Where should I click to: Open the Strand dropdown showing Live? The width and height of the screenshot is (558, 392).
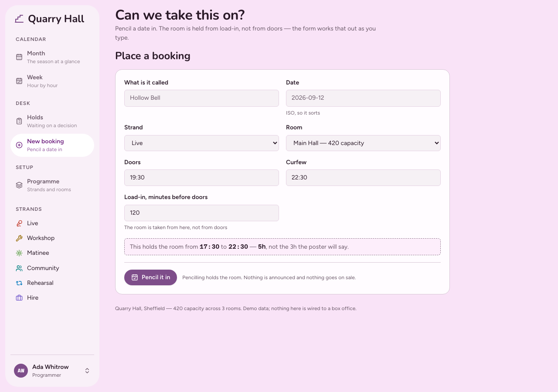tap(201, 143)
